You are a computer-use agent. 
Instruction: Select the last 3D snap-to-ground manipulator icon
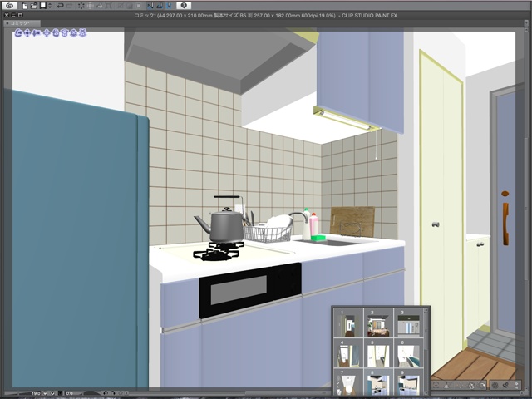coord(83,33)
